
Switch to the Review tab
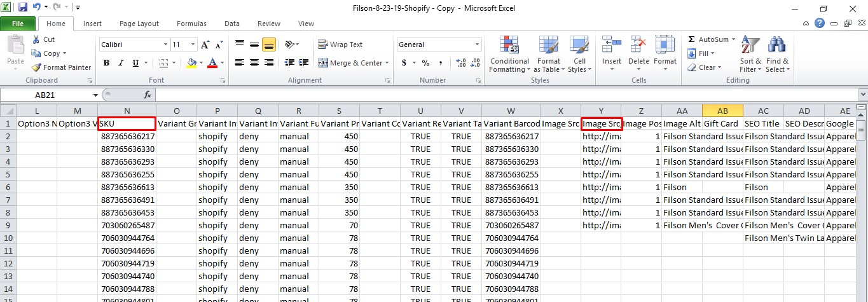(x=269, y=24)
